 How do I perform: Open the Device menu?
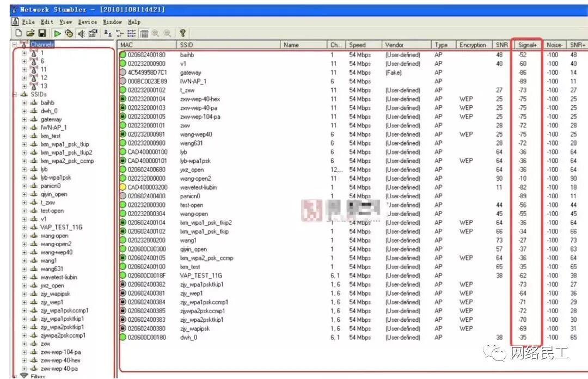click(87, 22)
